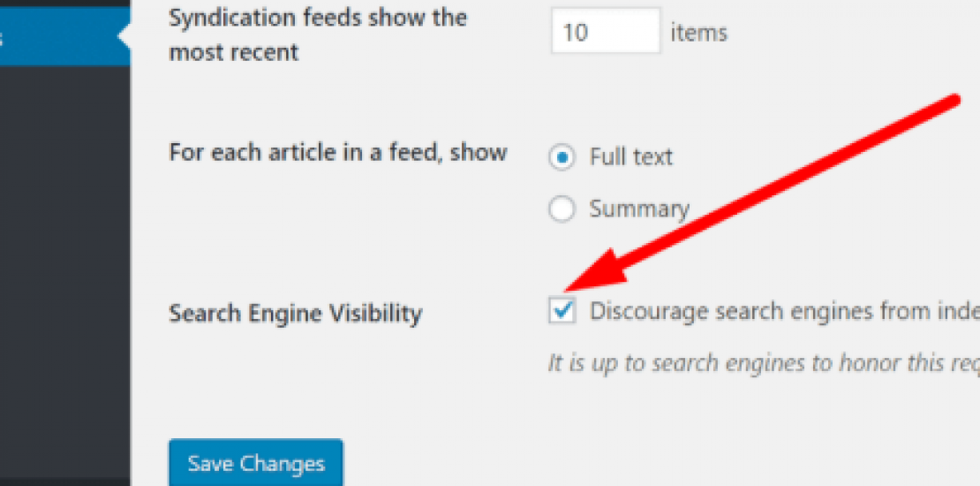Screen dimensions: 980x486
Task: Click the red arrow's head near the checkbox
Action: (x=584, y=279)
